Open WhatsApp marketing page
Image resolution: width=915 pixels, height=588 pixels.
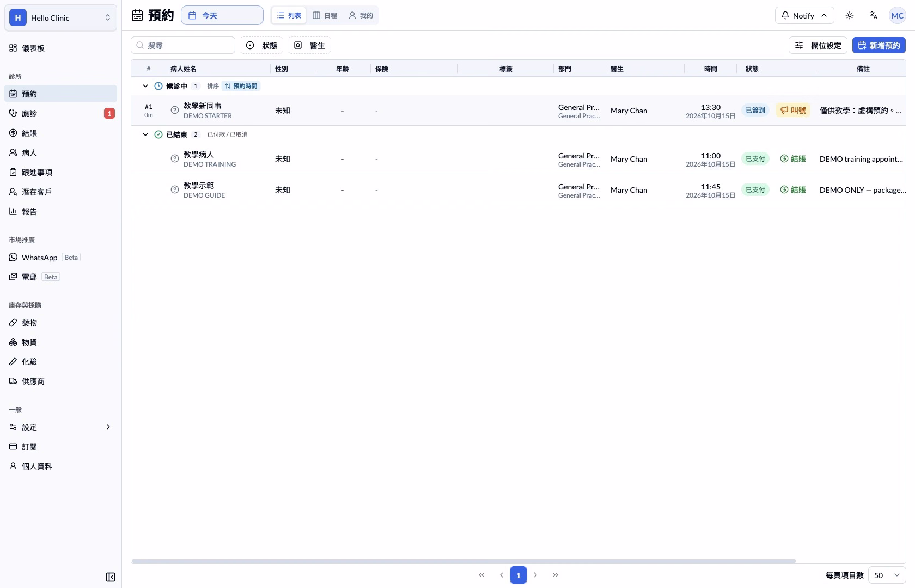click(x=60, y=257)
